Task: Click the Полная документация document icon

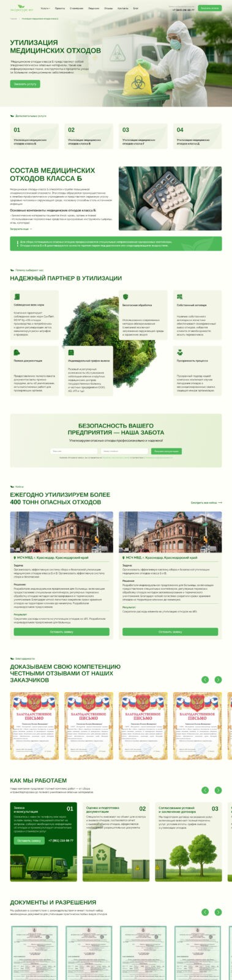Action: pos(17,353)
